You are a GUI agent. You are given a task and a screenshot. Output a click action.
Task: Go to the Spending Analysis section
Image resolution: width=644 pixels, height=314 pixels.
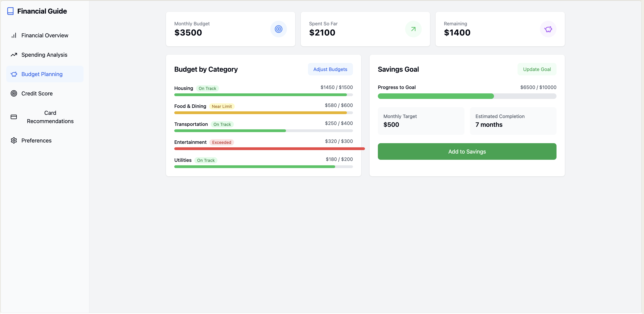(44, 55)
